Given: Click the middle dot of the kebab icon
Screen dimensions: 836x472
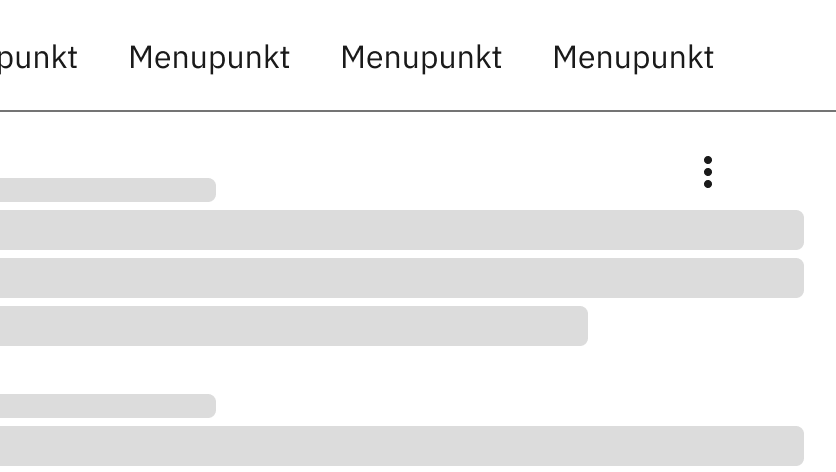Looking at the screenshot, I should [708, 172].
